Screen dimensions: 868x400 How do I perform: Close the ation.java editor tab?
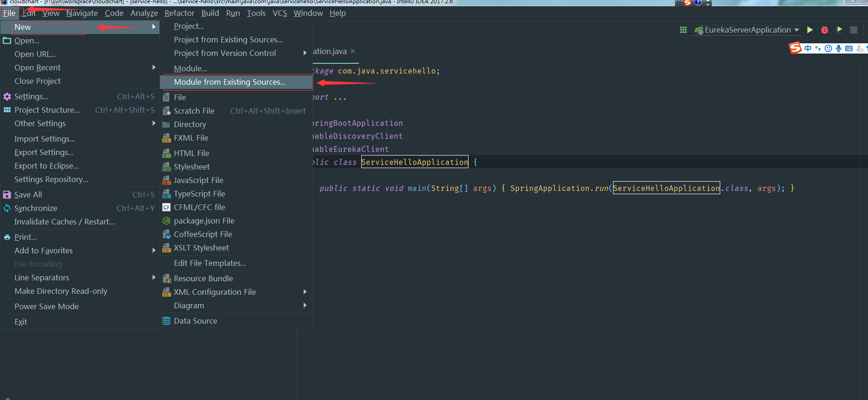[353, 51]
